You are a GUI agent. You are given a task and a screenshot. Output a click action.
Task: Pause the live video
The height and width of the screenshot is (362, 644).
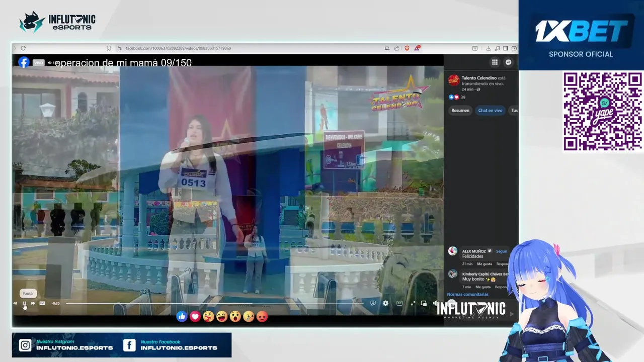click(24, 303)
